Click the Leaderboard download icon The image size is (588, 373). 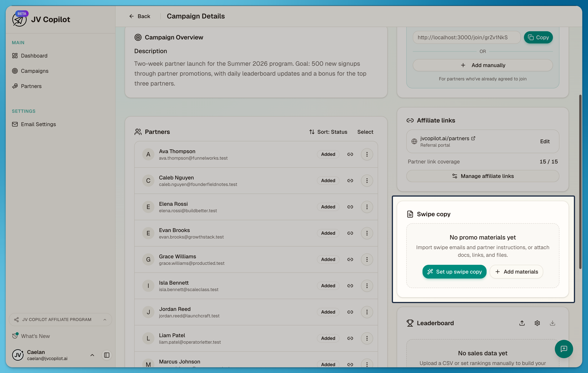point(552,323)
